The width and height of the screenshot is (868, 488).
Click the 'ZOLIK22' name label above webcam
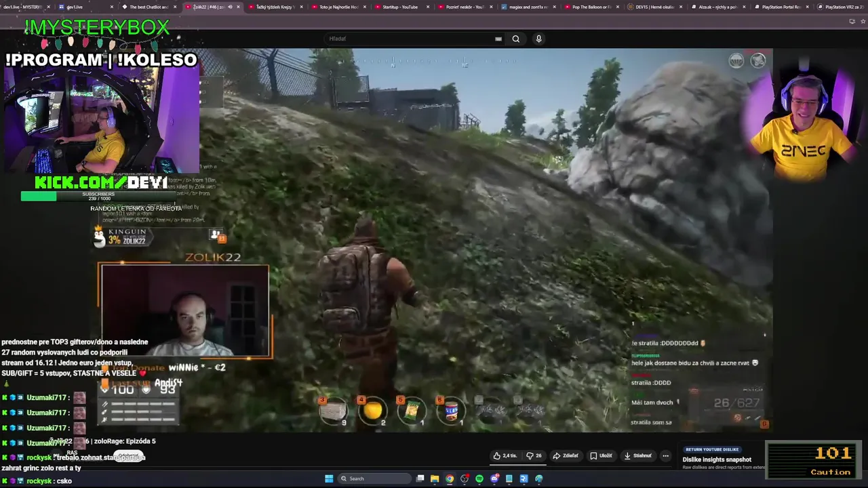(x=213, y=258)
